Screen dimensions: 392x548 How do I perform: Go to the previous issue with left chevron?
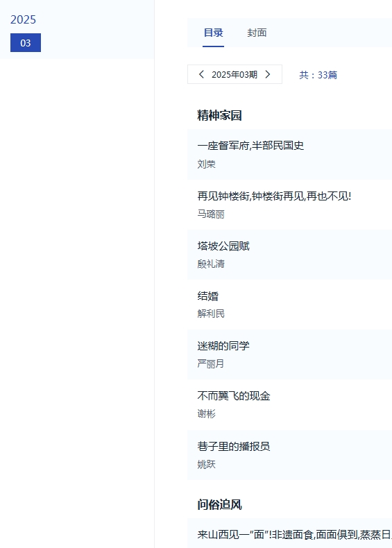(x=201, y=74)
